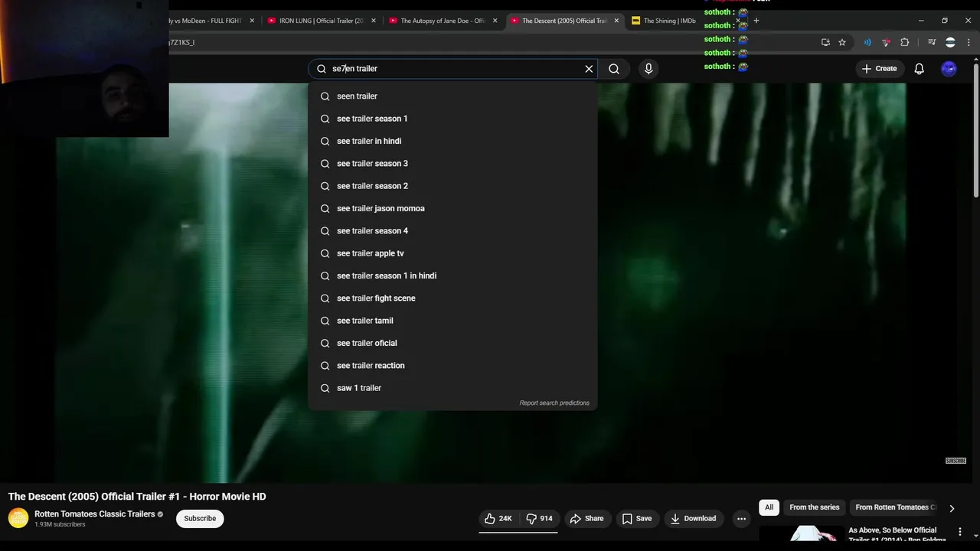
Task: Click the YouTube search magnifier button
Action: click(x=614, y=69)
